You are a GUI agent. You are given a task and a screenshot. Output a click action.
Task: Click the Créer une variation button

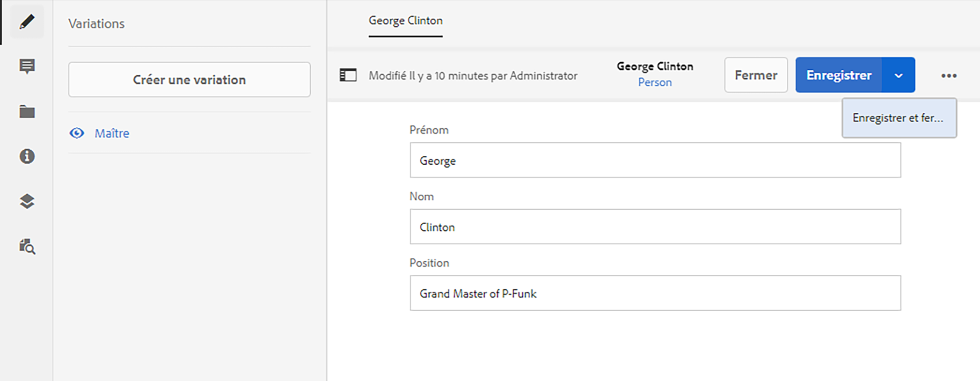click(189, 80)
